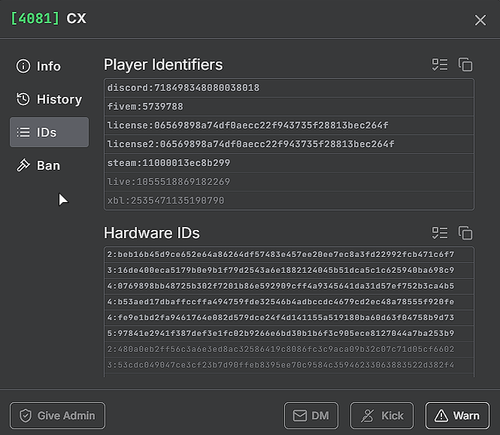Select the IDs tab
Screen dimensions: 500x435
click(49, 132)
